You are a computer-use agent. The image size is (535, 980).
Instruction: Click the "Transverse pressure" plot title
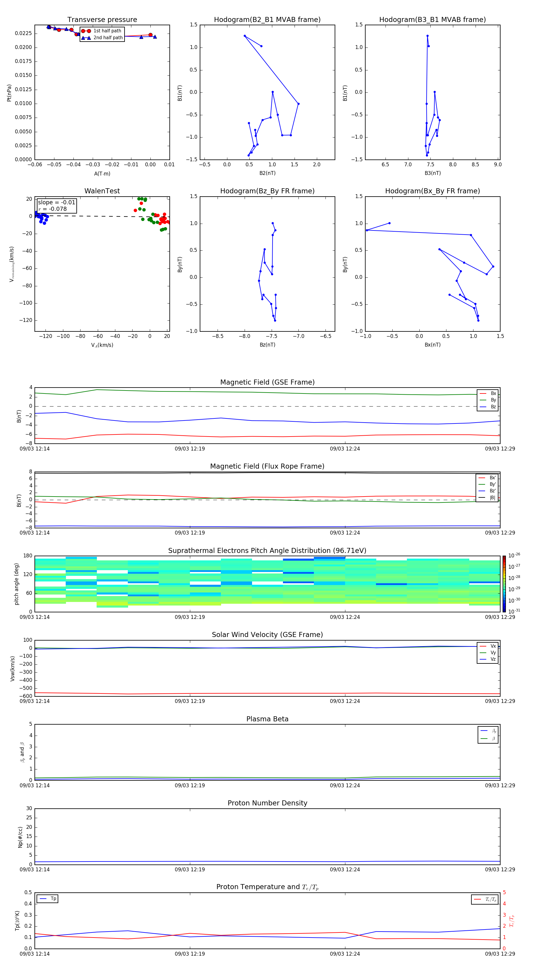(102, 20)
